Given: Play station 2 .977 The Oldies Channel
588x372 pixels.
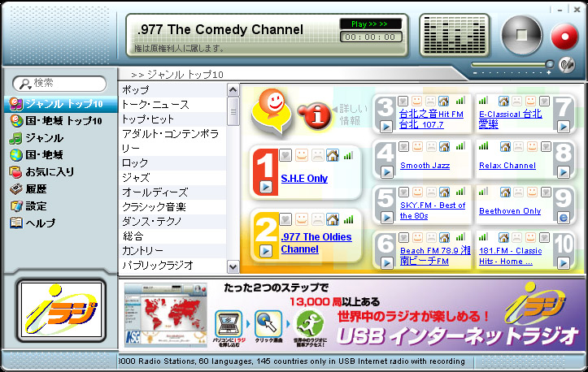Looking at the screenshot, I should click(x=266, y=251).
